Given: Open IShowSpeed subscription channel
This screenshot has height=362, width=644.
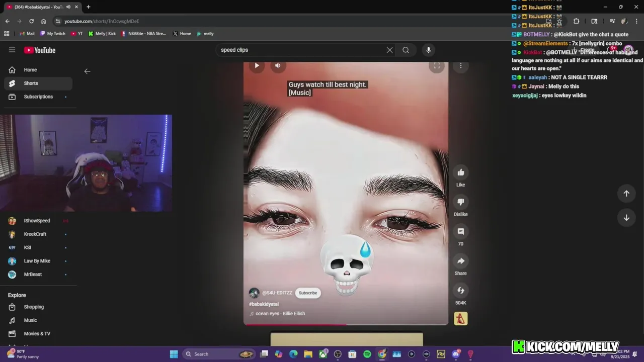Looking at the screenshot, I should (x=38, y=221).
